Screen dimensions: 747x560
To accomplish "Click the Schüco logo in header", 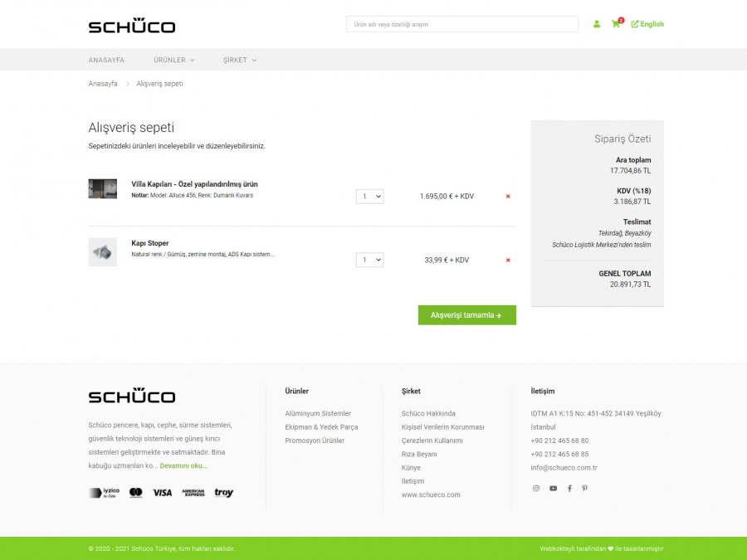I will point(132,26).
